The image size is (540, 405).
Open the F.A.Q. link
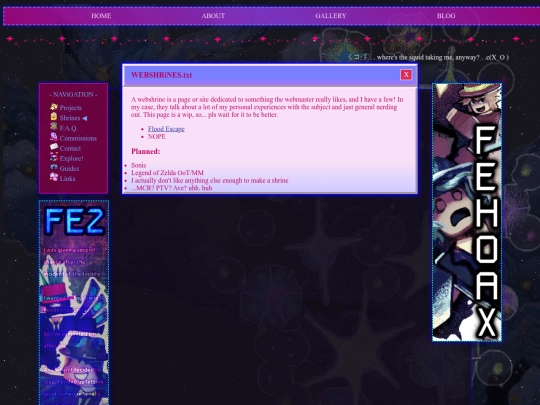pyautogui.click(x=68, y=128)
